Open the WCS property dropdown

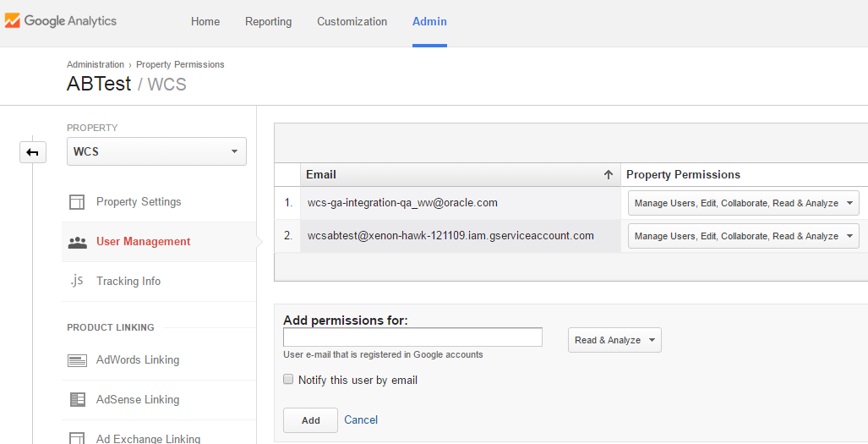[x=156, y=151]
